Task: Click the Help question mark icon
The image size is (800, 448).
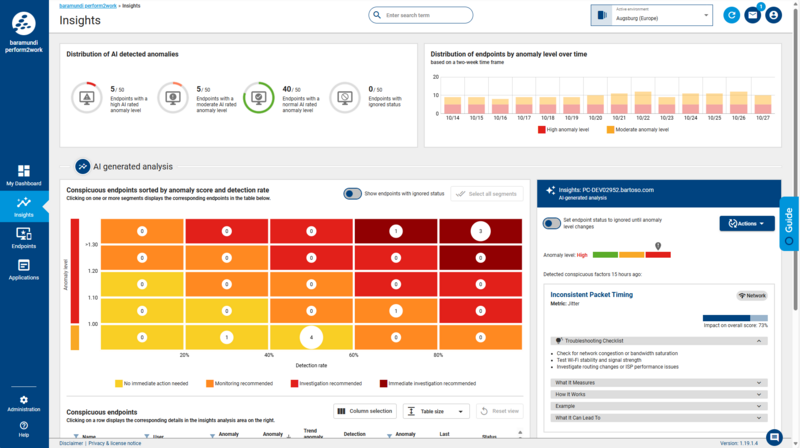Action: 24,429
